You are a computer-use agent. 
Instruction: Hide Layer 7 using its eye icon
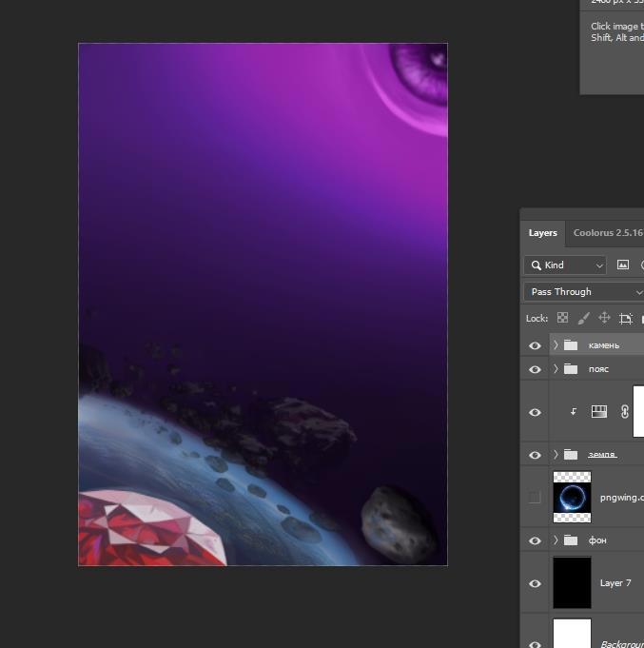(535, 583)
